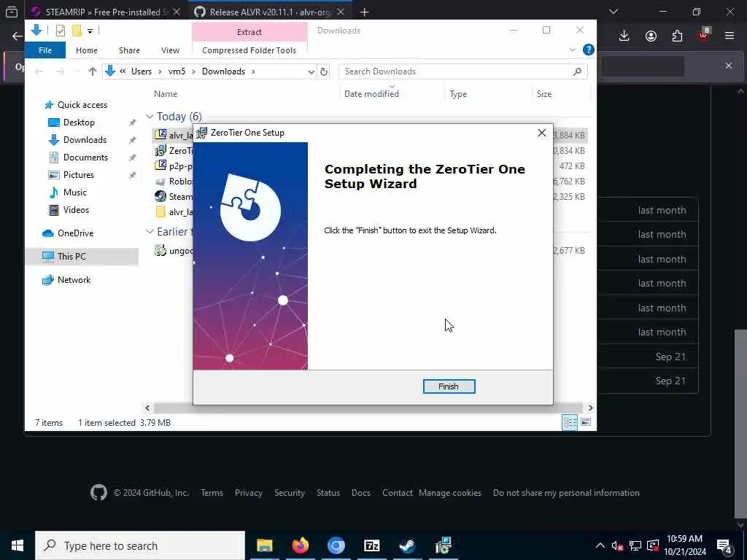Viewport: 747px width, 560px height.
Task: Sort by the Type column header
Action: 458,94
